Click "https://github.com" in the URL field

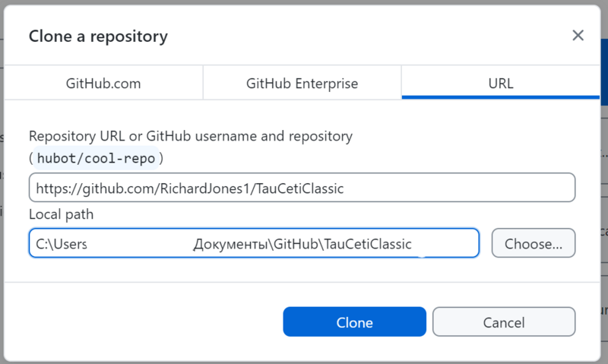[84, 188]
